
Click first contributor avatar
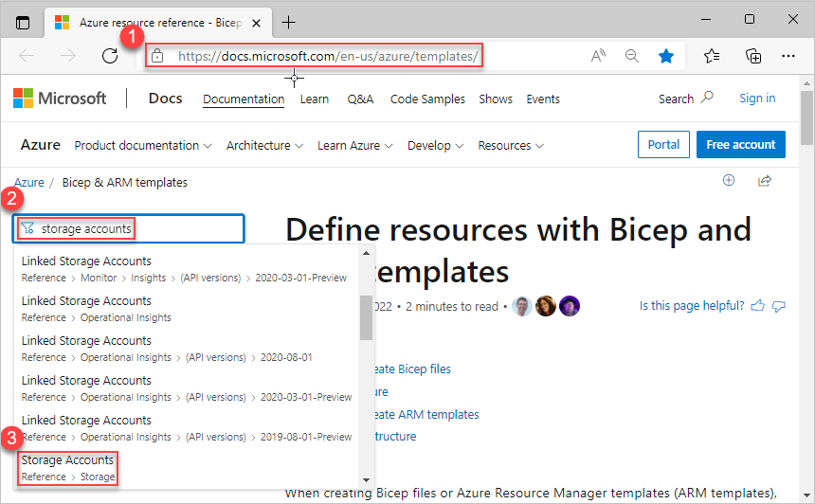(x=521, y=306)
